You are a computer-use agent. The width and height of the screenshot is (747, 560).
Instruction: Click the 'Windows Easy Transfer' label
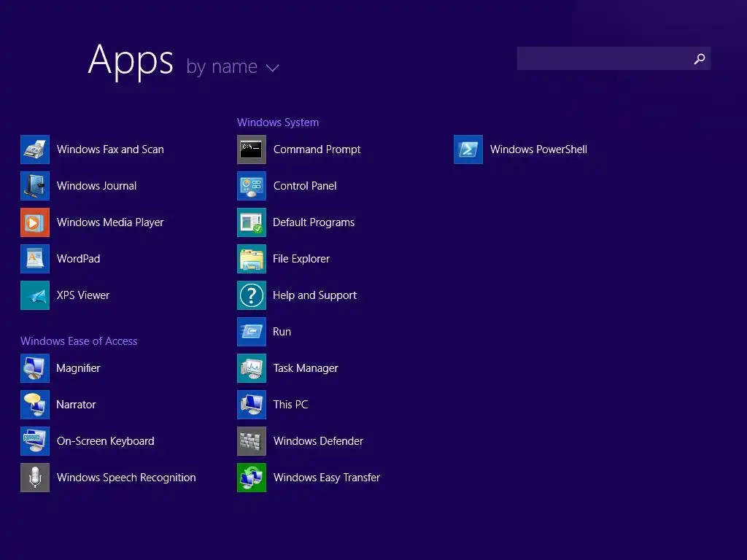coord(326,478)
